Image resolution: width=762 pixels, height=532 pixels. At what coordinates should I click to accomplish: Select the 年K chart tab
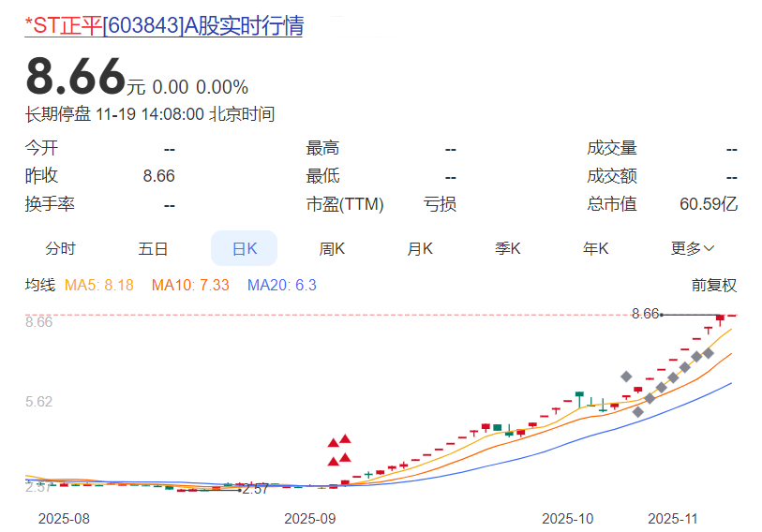[x=595, y=249]
